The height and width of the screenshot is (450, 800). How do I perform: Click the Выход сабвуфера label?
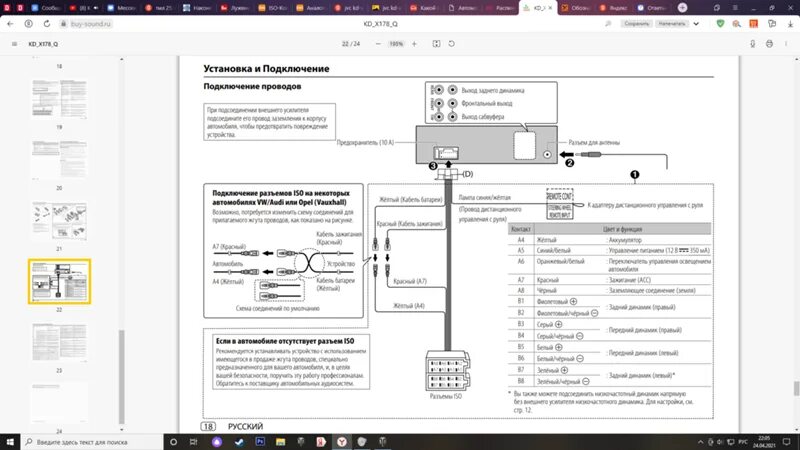tap(483, 117)
